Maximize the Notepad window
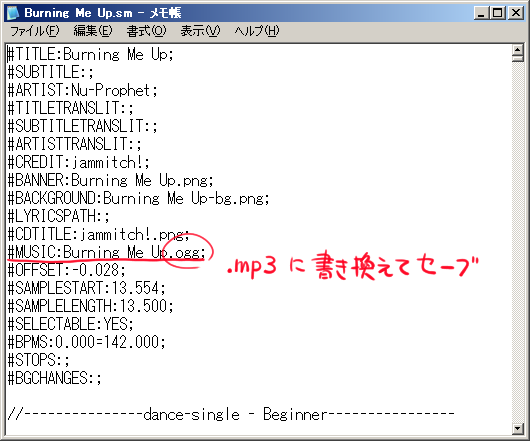The image size is (530, 441). (498, 13)
